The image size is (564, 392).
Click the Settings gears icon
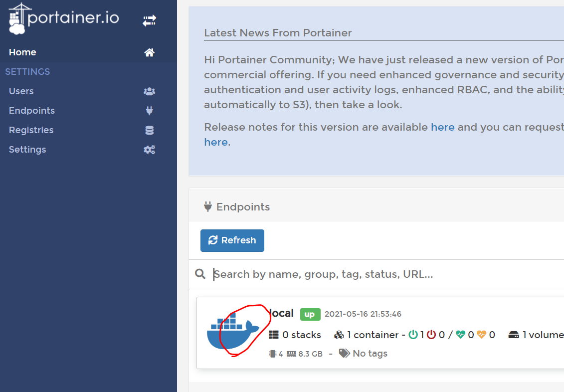149,150
